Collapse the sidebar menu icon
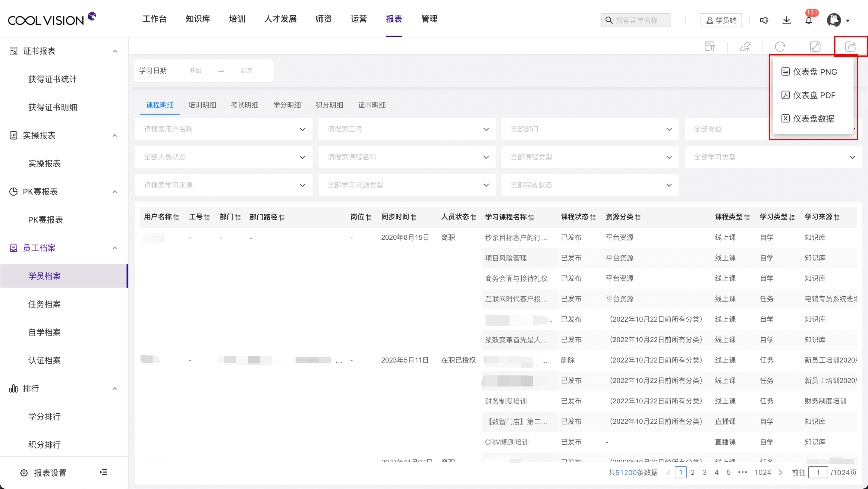The width and height of the screenshot is (868, 489). [104, 472]
